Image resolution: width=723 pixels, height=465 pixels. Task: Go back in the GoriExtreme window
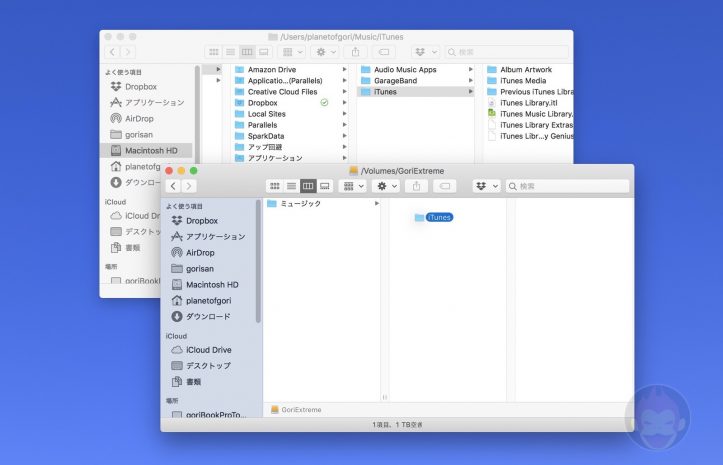point(173,187)
